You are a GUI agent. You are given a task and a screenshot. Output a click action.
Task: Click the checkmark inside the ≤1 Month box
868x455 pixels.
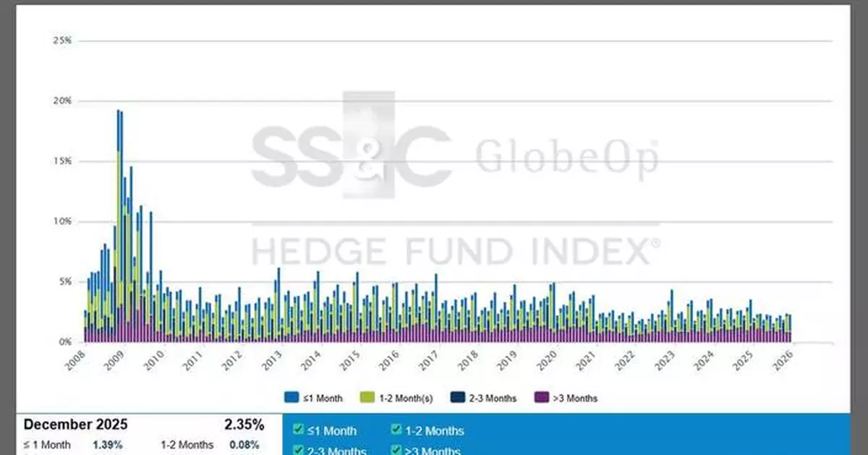298,430
